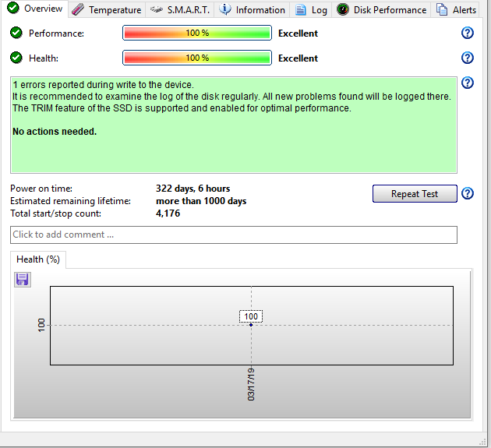Click the 03/17/19 date label on graph

[251, 384]
